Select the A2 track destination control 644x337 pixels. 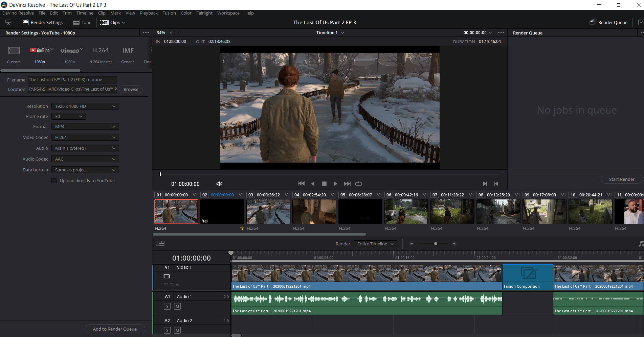pos(167,320)
